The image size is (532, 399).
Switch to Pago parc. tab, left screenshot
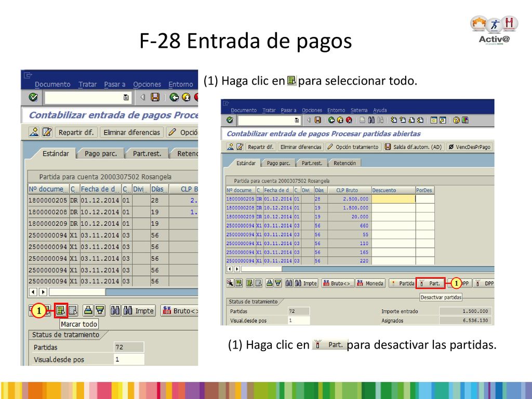pos(101,154)
